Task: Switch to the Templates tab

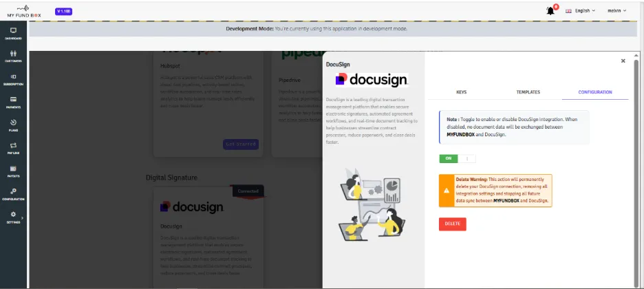Action: click(x=528, y=92)
